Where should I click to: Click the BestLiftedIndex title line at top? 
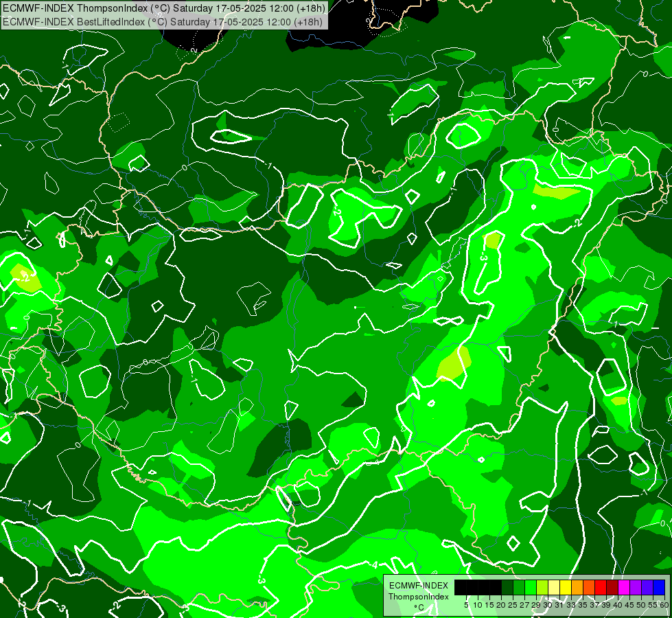[163, 21]
